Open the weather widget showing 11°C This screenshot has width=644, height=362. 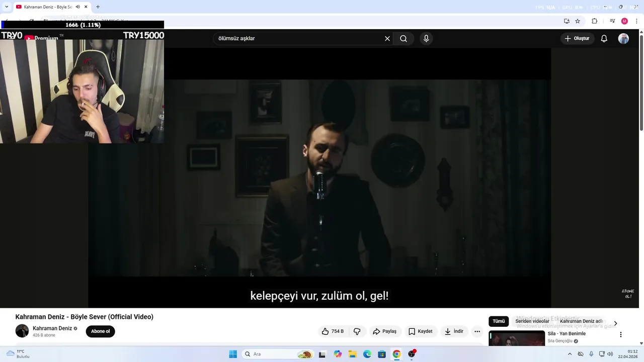[x=18, y=354]
